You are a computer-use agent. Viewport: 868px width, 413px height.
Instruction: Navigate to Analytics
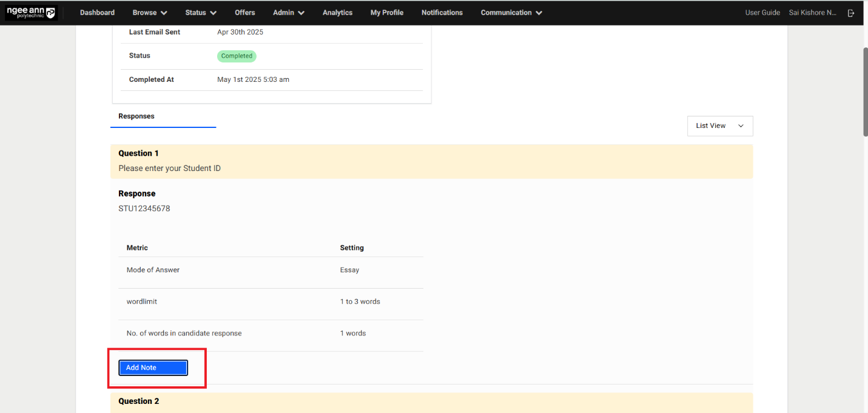point(337,13)
